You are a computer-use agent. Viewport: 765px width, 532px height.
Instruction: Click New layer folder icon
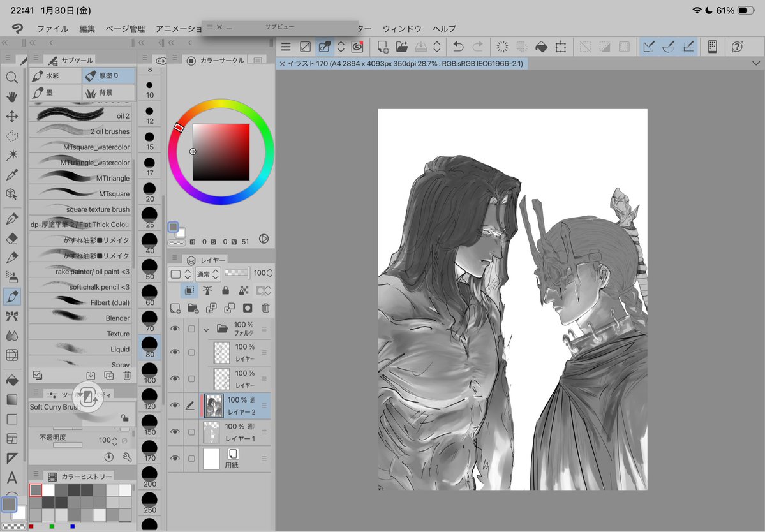tap(193, 308)
